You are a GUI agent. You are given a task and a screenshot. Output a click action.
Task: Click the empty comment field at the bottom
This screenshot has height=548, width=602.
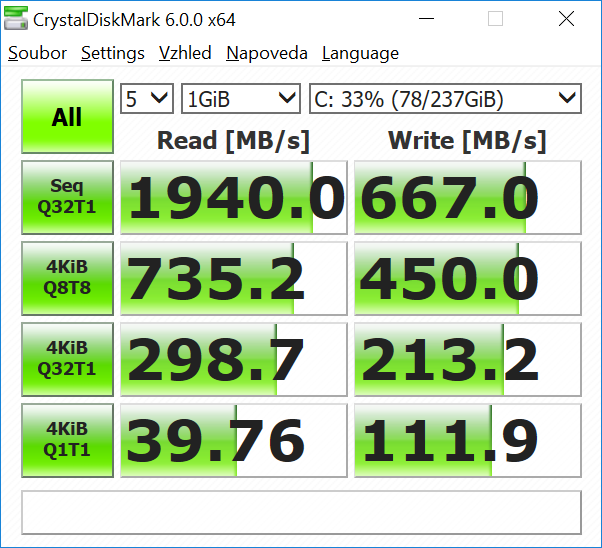(301, 512)
